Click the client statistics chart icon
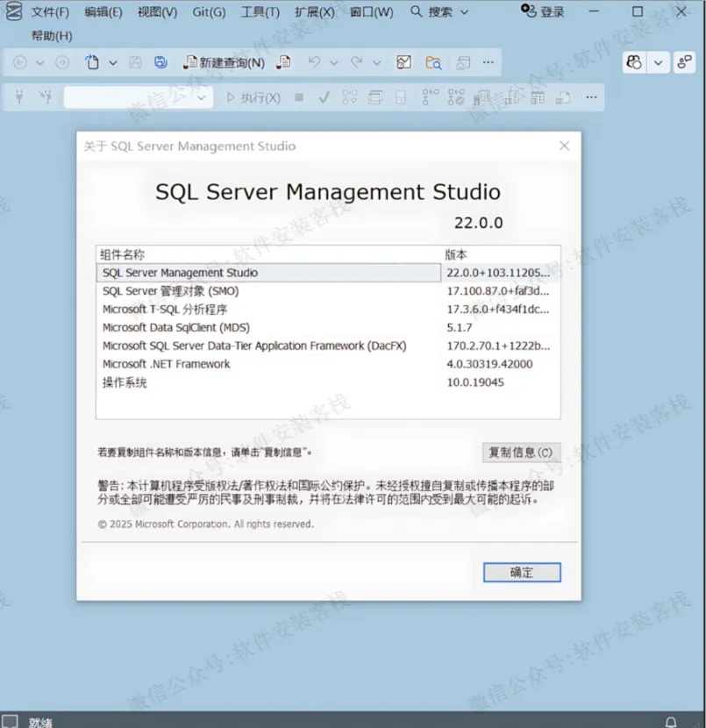The image size is (706, 728). click(481, 97)
